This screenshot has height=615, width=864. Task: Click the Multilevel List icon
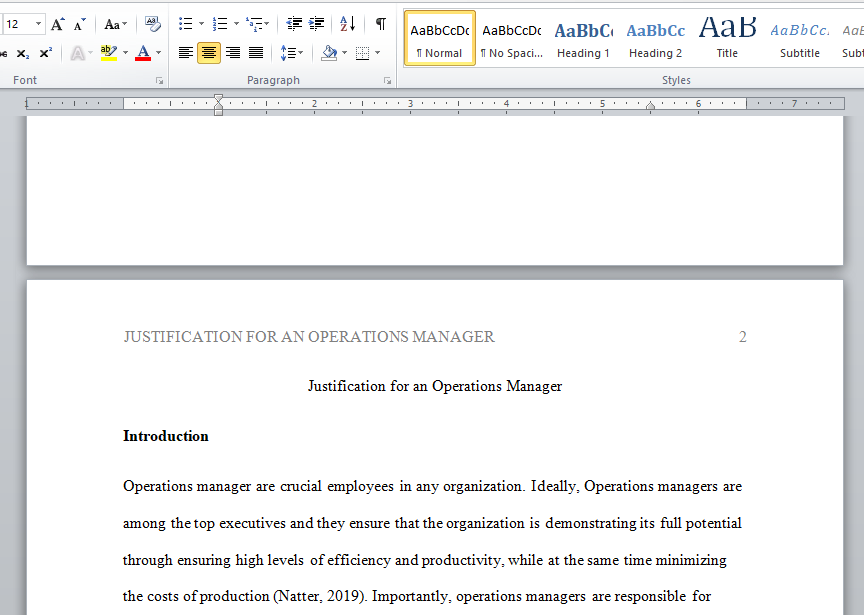[x=254, y=24]
